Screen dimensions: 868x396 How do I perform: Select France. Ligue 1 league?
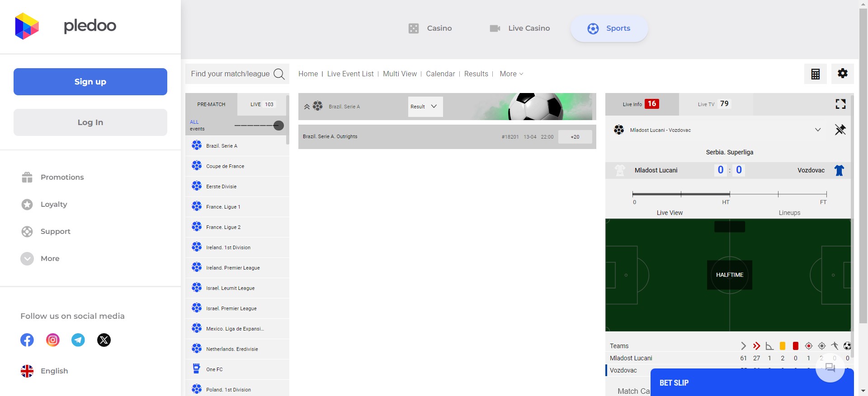237,207
